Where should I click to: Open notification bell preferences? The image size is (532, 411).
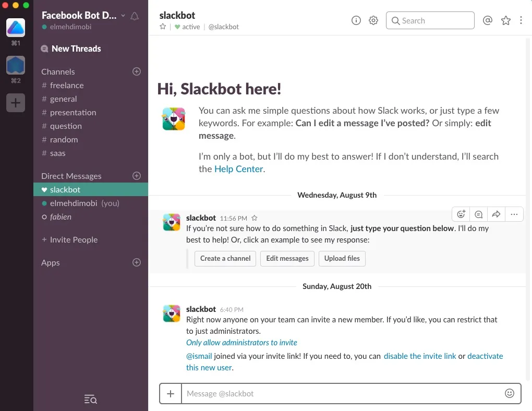tap(135, 16)
